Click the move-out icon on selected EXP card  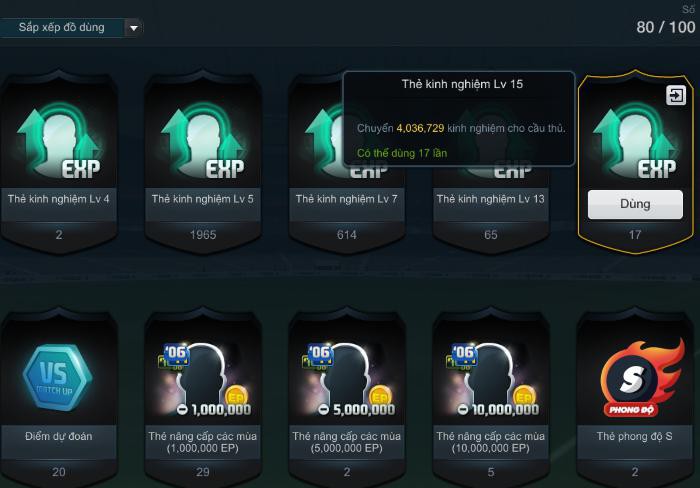click(675, 95)
